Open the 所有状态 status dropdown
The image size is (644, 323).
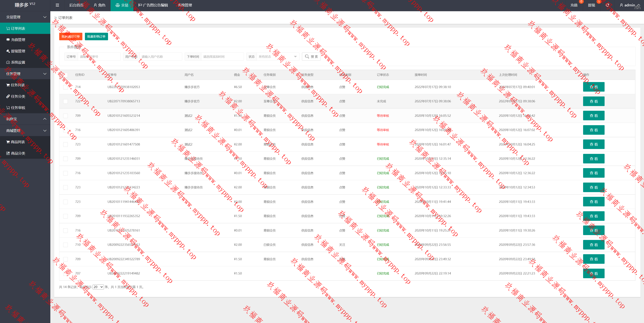pyautogui.click(x=277, y=57)
